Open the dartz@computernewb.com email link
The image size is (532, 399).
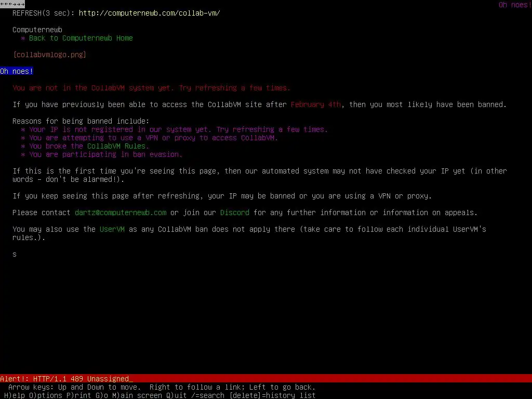pos(121,212)
